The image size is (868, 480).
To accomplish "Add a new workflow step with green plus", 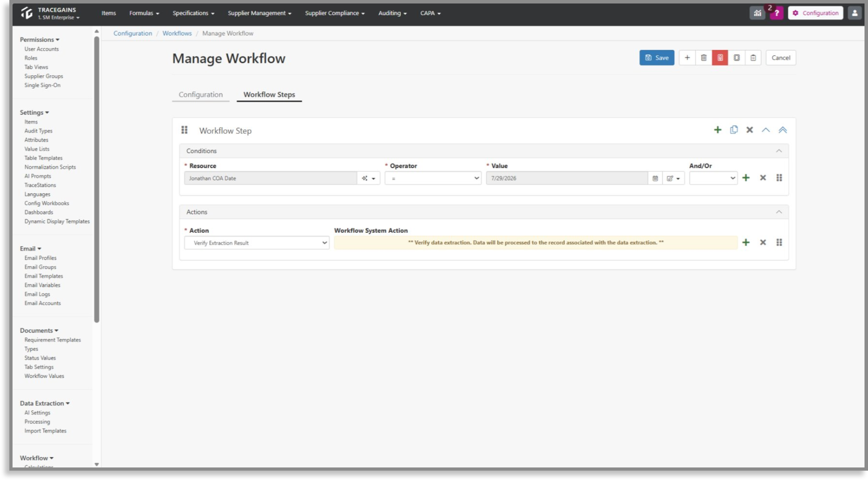I will 718,130.
